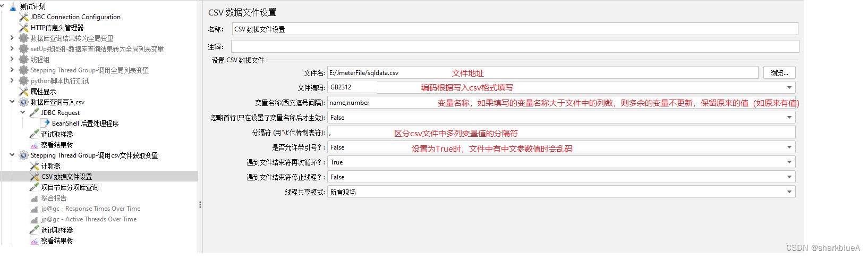Image resolution: width=868 pixels, height=256 pixels.
Task: Expand the python脚本执行测试 node
Action: (x=12, y=81)
